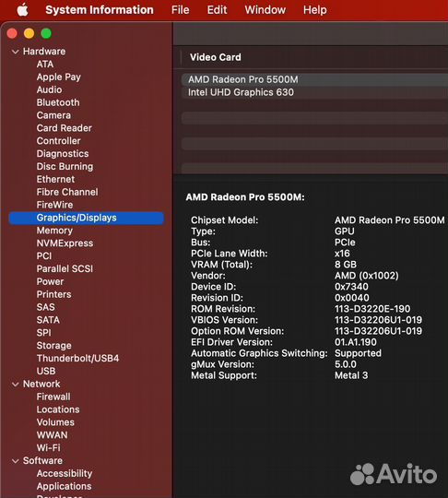Select SPI in the sidebar

[43, 333]
